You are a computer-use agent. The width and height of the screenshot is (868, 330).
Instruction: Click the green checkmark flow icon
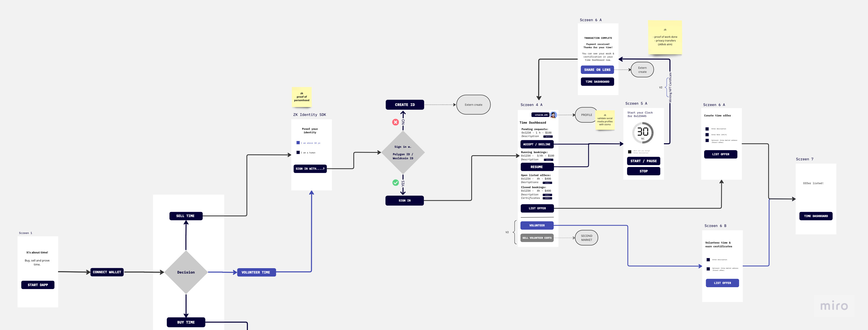click(x=396, y=182)
